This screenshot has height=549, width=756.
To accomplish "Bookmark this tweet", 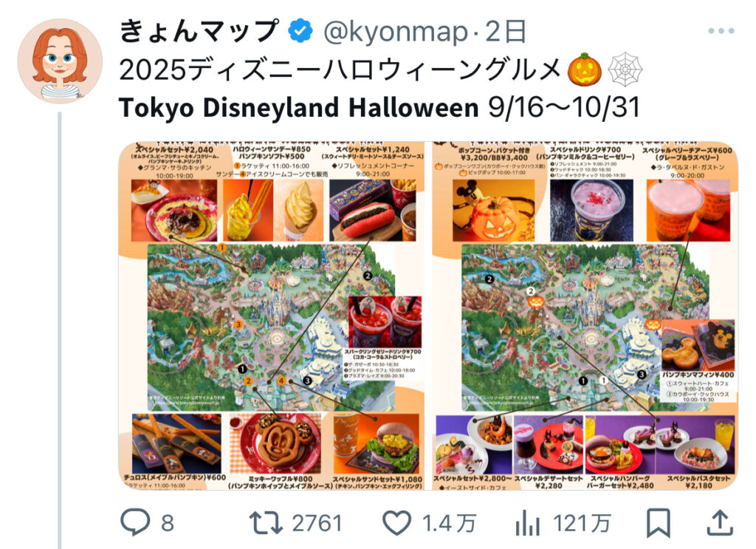I will 658,523.
